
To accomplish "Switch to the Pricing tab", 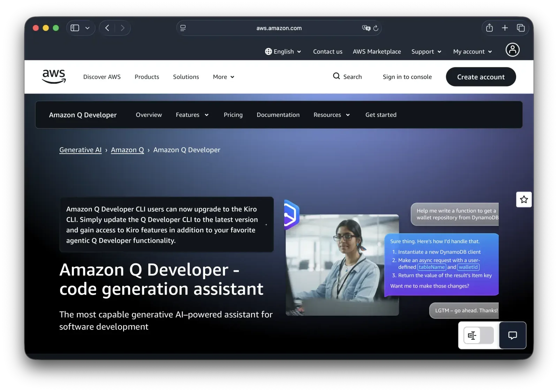I will pos(233,115).
